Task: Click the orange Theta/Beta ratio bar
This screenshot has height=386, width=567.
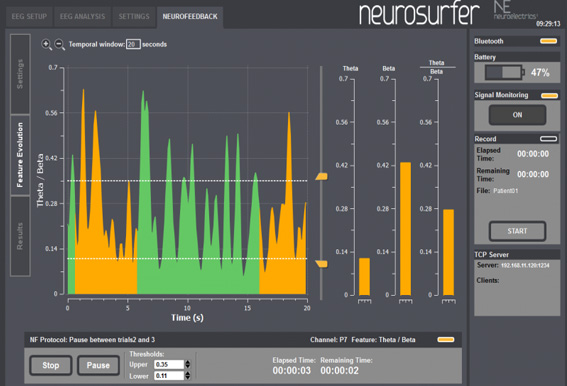Action: [x=449, y=253]
